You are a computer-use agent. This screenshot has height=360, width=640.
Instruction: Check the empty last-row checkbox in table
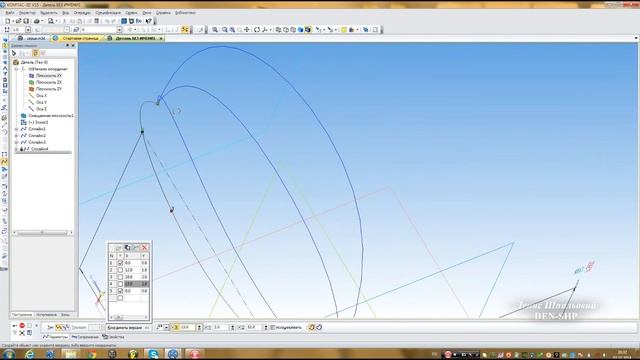120,298
